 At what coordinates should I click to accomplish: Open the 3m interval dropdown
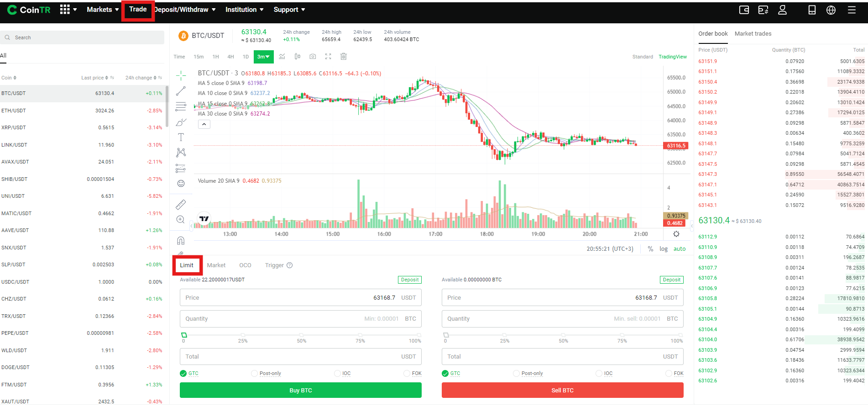click(x=263, y=57)
